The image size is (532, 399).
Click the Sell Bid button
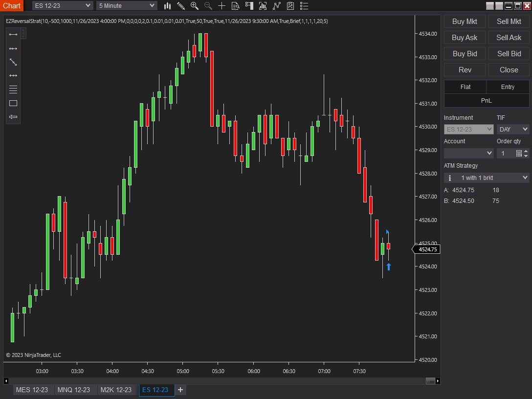pyautogui.click(x=509, y=54)
